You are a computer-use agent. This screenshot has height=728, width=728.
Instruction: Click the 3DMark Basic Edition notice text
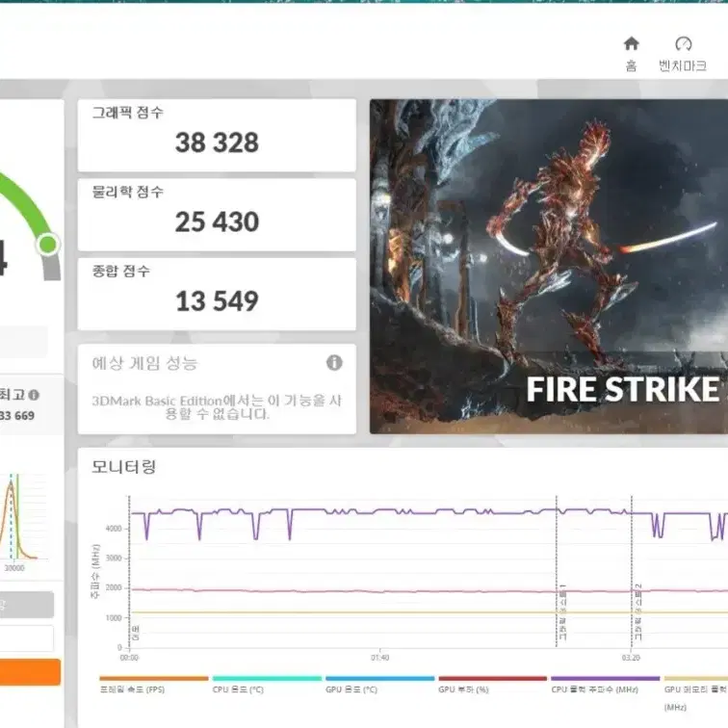[x=217, y=406]
